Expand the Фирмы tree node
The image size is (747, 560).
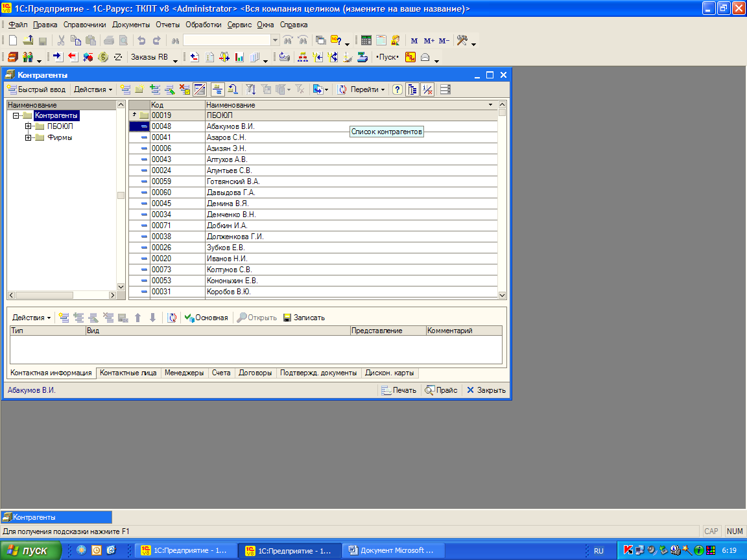(x=28, y=137)
